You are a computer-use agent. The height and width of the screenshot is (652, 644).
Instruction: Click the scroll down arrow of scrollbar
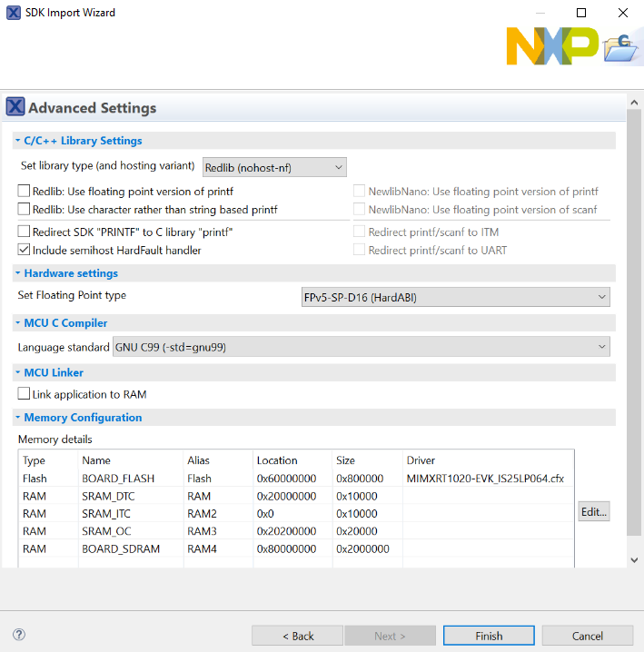(635, 560)
